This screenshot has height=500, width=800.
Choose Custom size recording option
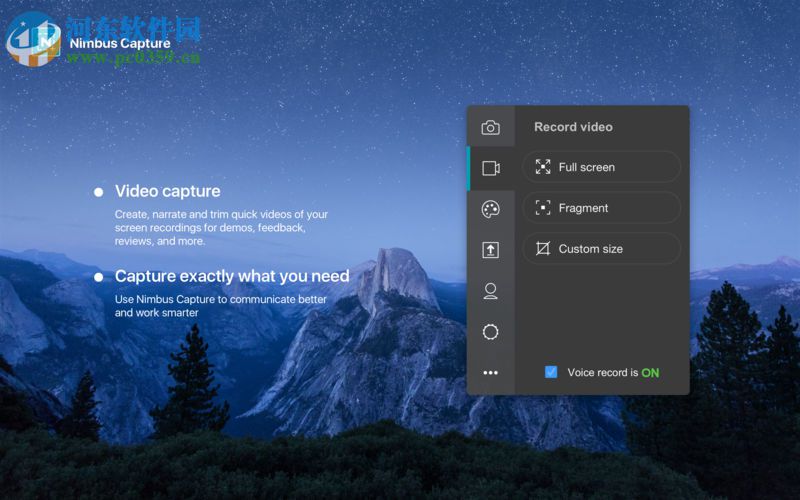point(602,248)
